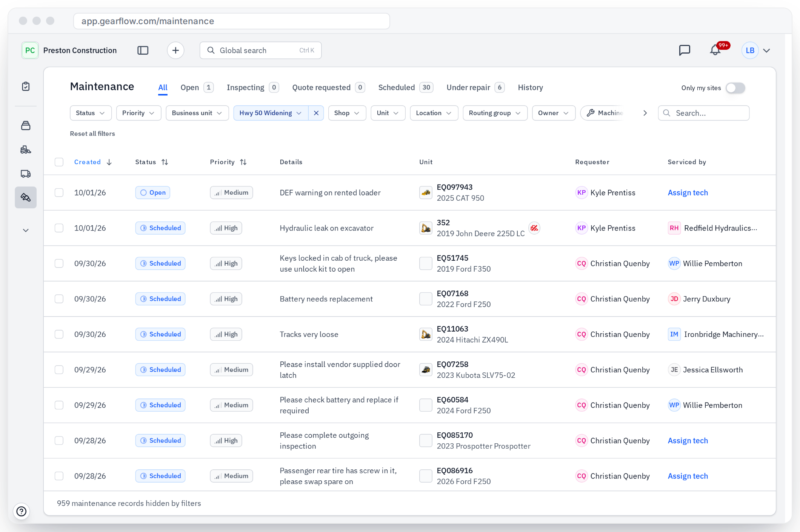
Task: Click the CAT 950 loader thumbnail
Action: click(x=426, y=192)
